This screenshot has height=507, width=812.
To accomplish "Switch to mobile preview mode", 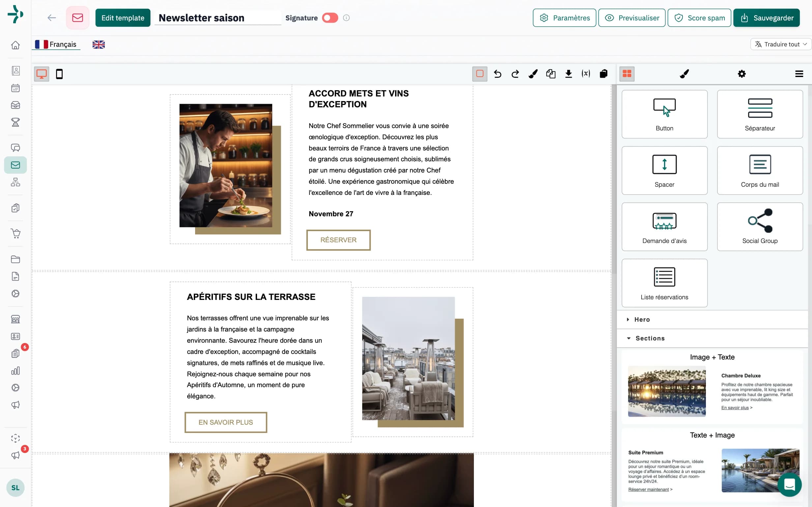I will click(60, 74).
